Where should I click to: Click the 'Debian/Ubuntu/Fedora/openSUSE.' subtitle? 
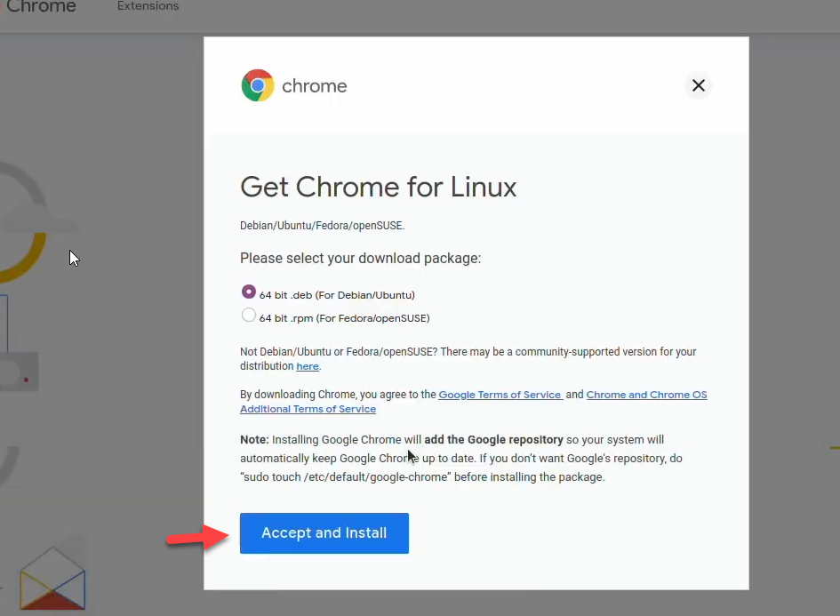(x=322, y=226)
